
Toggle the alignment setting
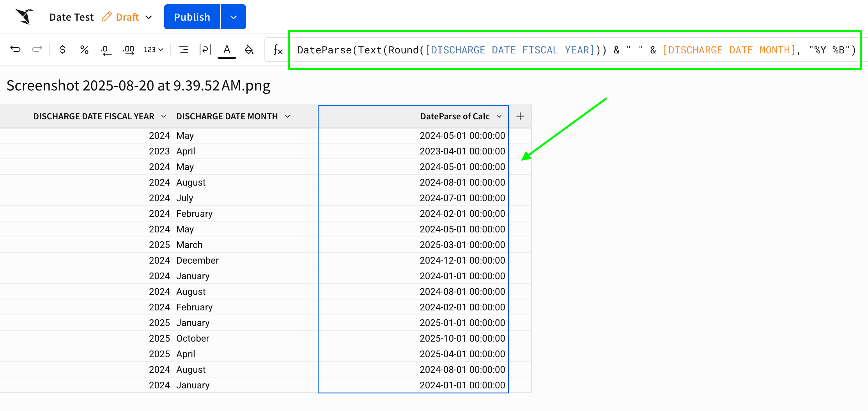pyautogui.click(x=183, y=50)
